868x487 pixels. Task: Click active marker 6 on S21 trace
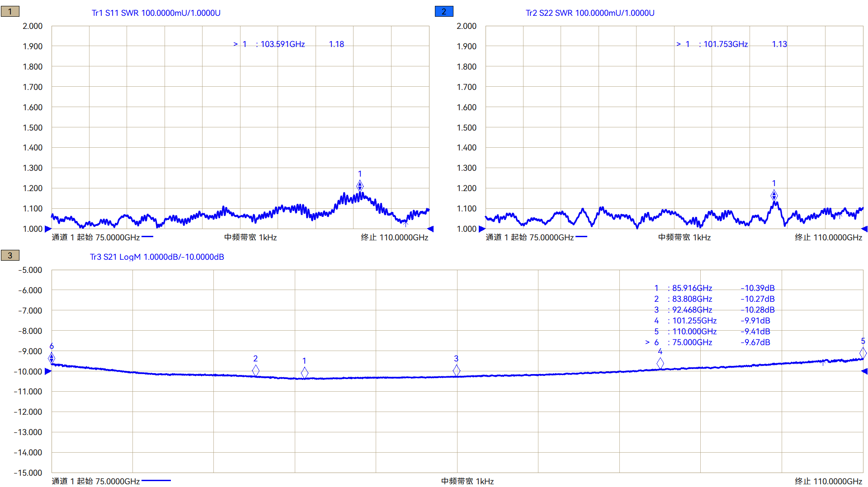click(52, 358)
